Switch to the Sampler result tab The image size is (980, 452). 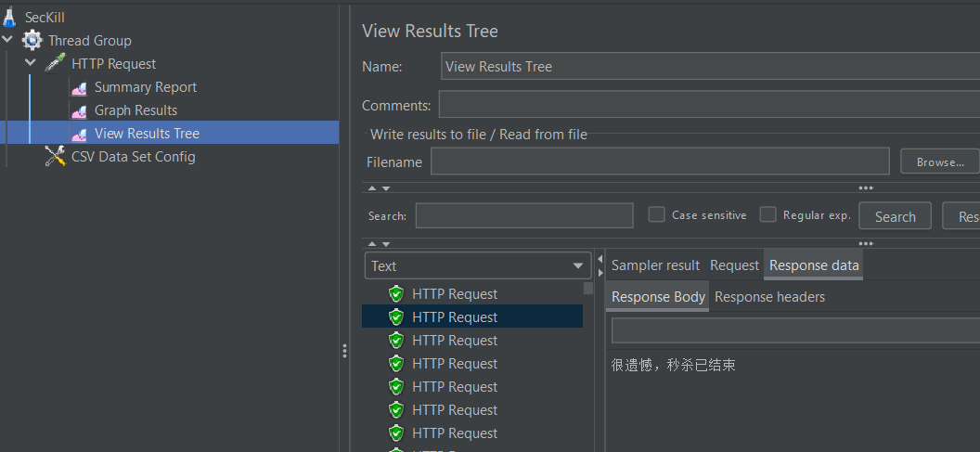[655, 265]
